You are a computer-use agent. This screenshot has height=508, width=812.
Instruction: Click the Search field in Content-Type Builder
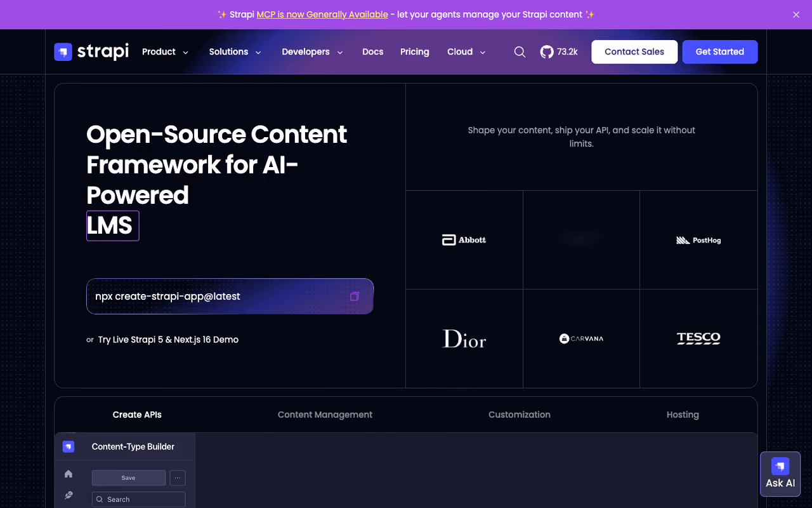click(x=138, y=499)
